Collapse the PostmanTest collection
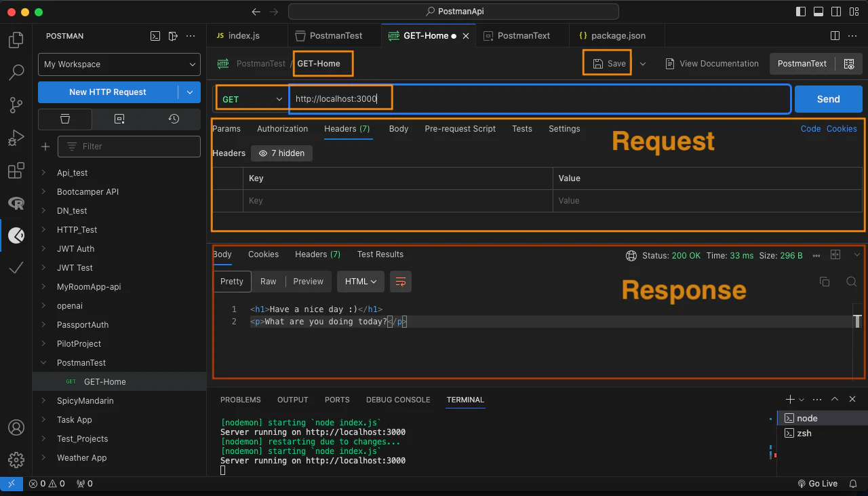This screenshot has width=868, height=496. (44, 363)
